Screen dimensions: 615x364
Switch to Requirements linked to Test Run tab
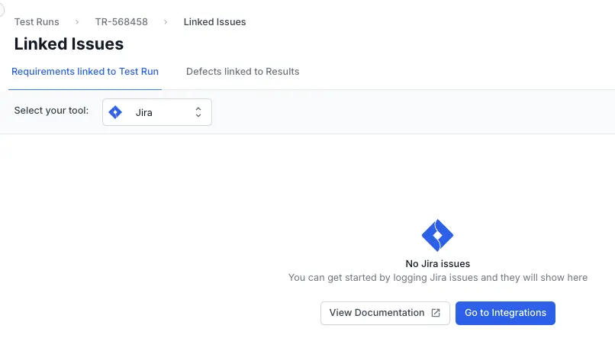point(85,72)
